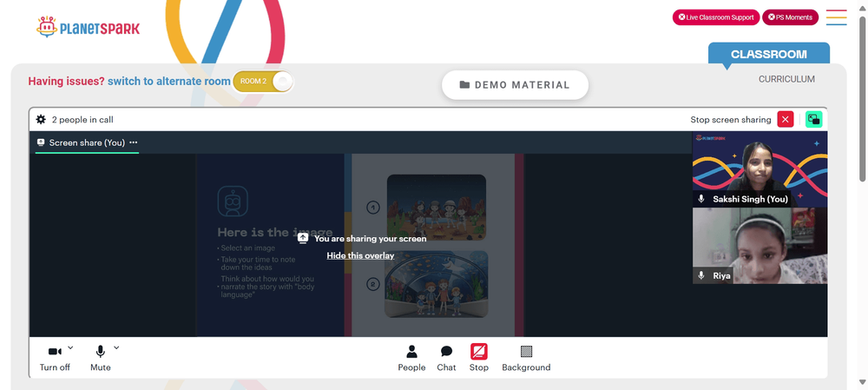The height and width of the screenshot is (390, 868).
Task: Click 'Having issues?' text
Action: (67, 82)
